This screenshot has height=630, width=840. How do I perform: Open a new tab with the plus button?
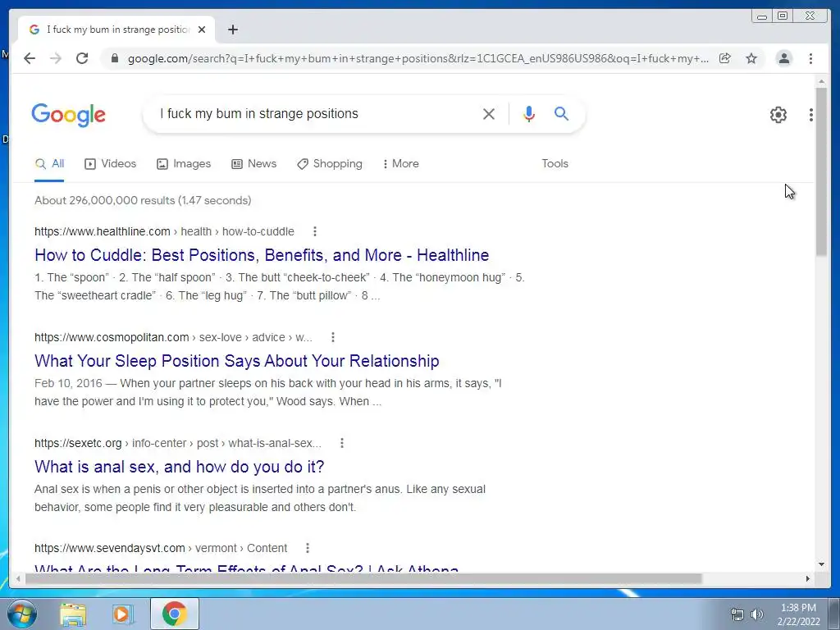tap(232, 30)
